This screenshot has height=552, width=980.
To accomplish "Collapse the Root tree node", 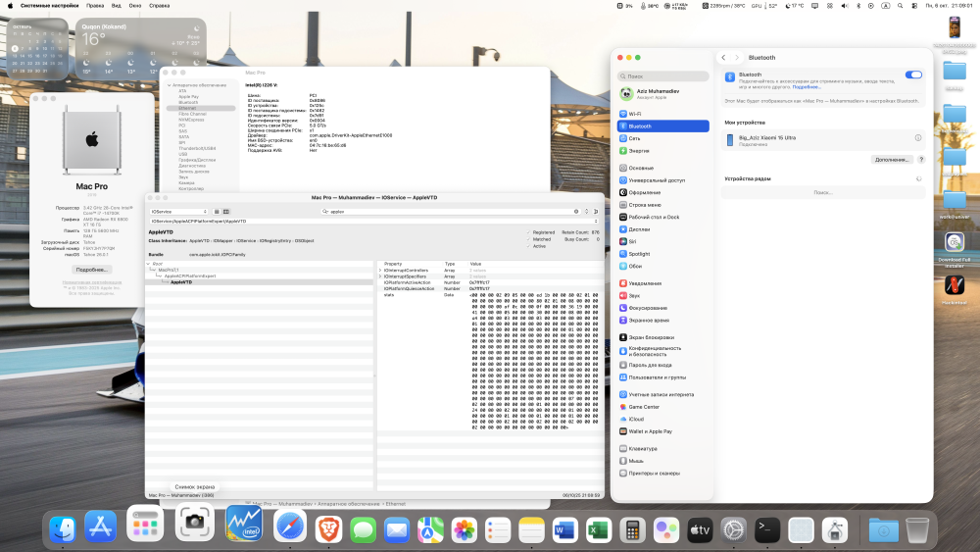I will coord(149,264).
